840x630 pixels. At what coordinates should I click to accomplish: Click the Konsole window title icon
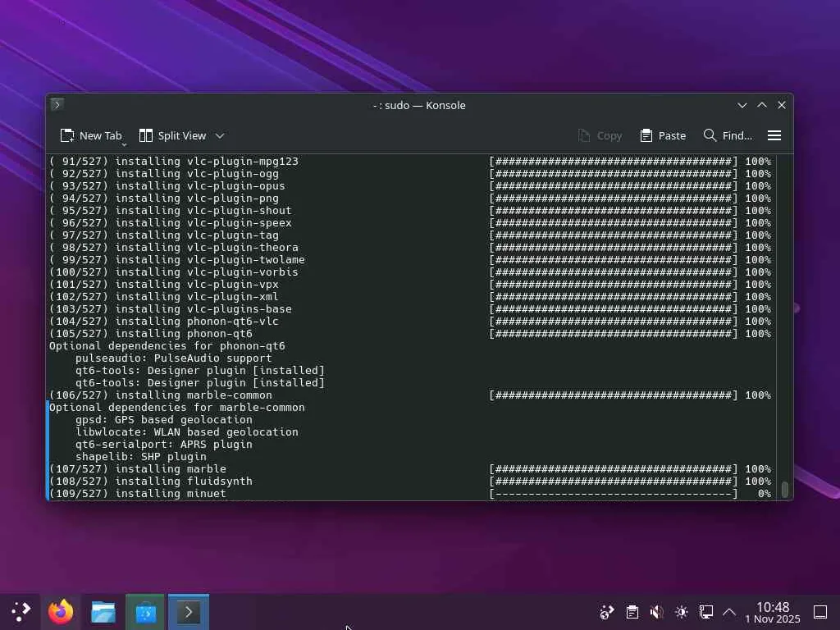coord(57,104)
